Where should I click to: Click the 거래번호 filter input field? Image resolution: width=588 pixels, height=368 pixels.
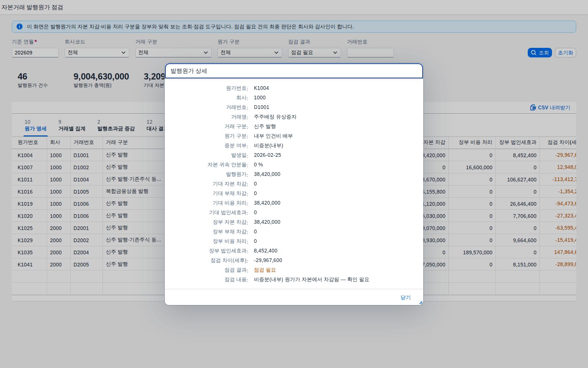[370, 53]
